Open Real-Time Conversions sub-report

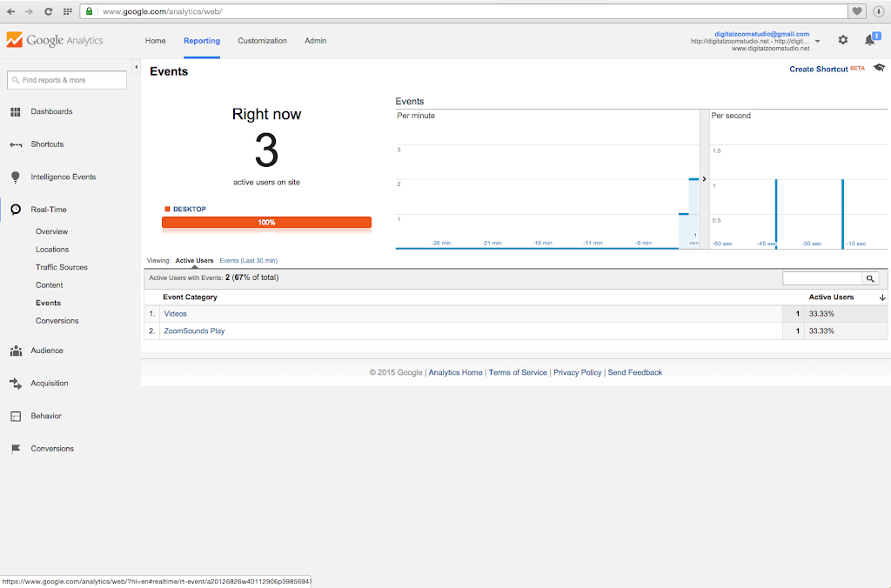(x=57, y=321)
